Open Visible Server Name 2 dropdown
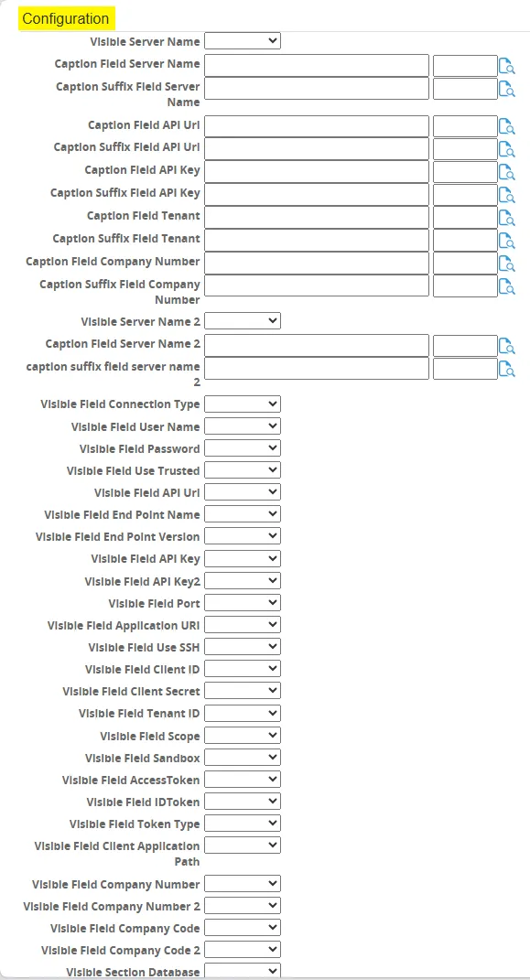 (x=243, y=320)
